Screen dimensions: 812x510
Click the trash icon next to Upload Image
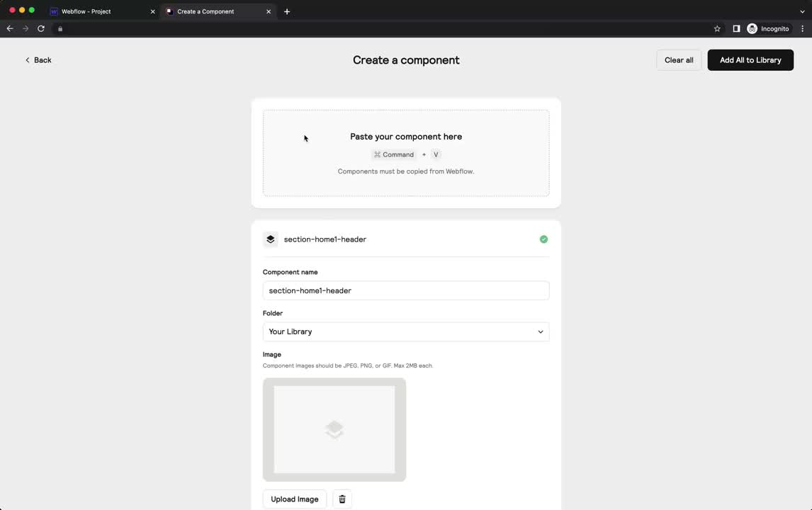(342, 499)
